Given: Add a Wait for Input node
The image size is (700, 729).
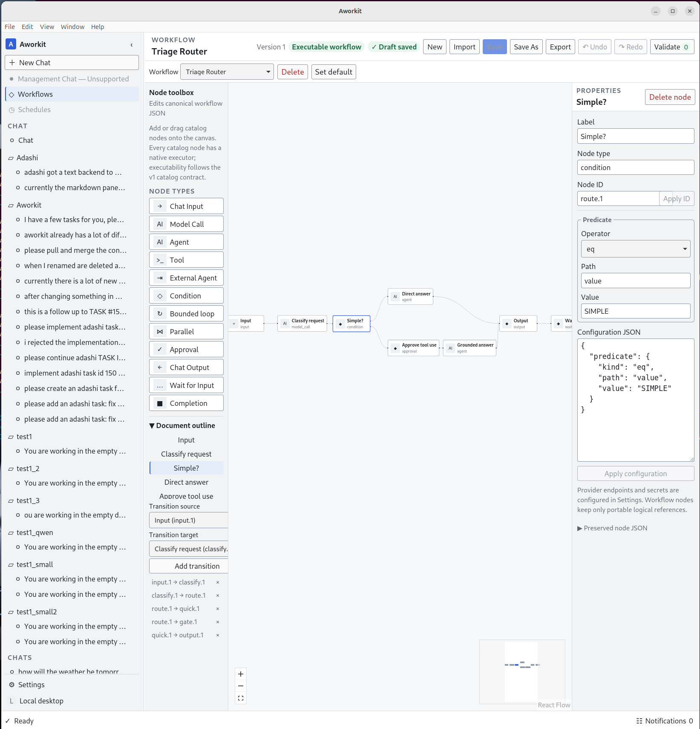Looking at the screenshot, I should click(x=186, y=385).
